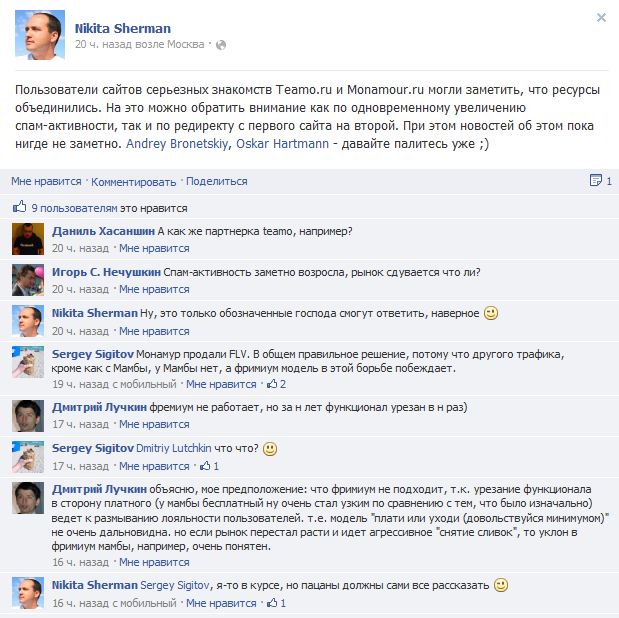619x618 pixels.
Task: Like Даниль Хасаншин's comment
Action: click(154, 248)
